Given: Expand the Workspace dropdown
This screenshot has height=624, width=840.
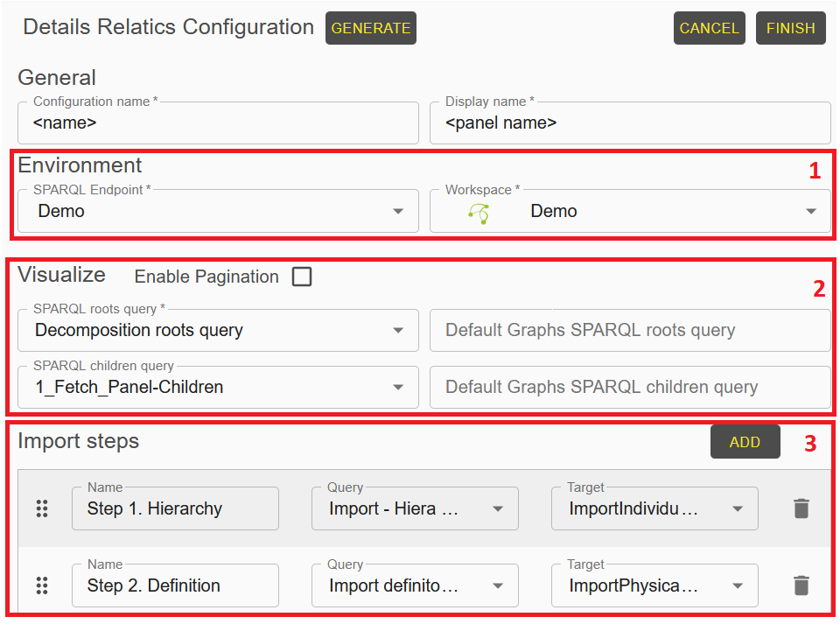Looking at the screenshot, I should click(810, 212).
